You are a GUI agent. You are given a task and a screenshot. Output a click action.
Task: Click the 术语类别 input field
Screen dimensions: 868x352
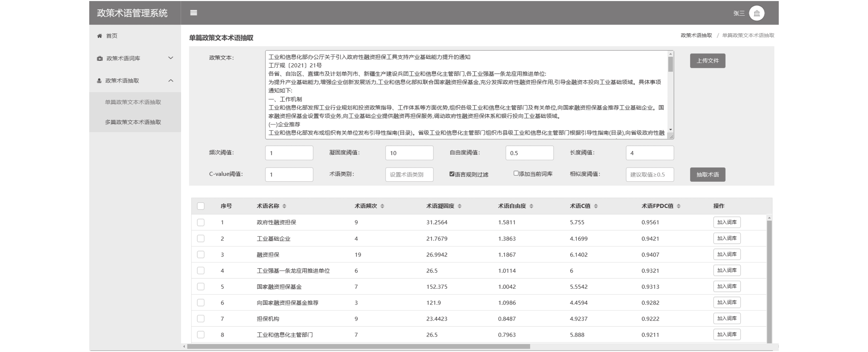(409, 174)
